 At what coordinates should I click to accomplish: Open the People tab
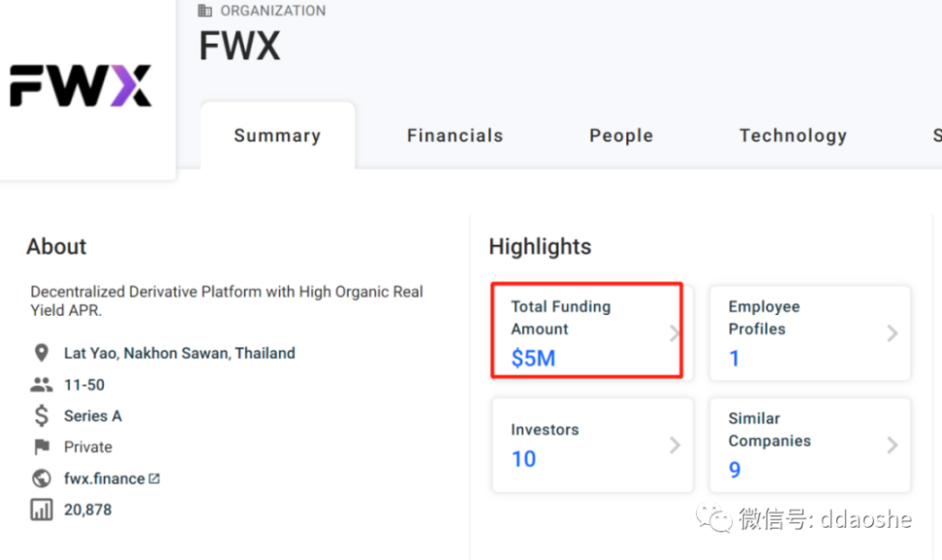[621, 136]
